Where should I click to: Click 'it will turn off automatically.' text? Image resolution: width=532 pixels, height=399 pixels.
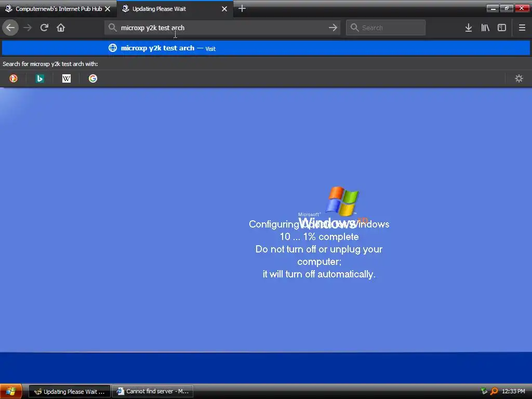click(319, 274)
